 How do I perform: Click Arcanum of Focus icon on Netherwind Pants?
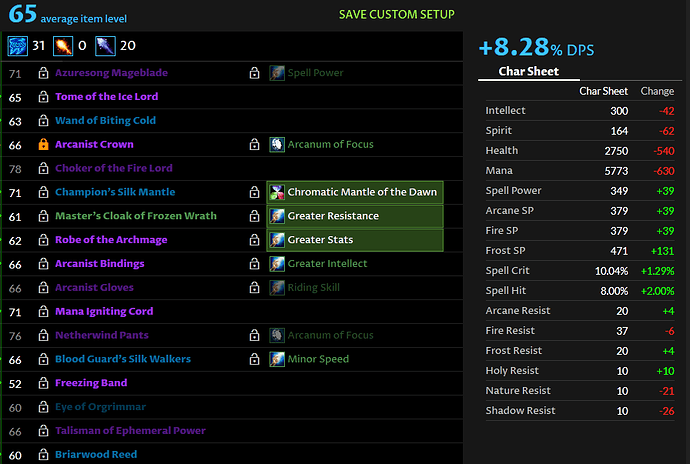pos(277,335)
